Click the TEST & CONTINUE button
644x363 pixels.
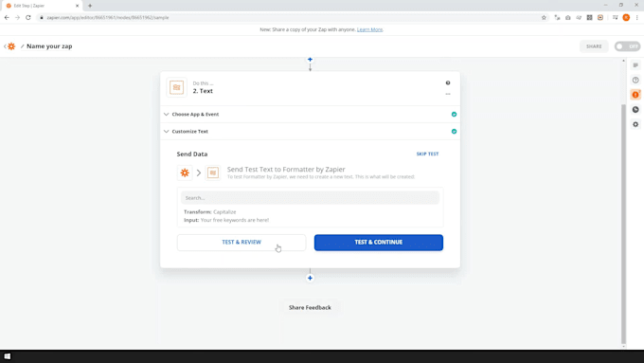pos(379,243)
